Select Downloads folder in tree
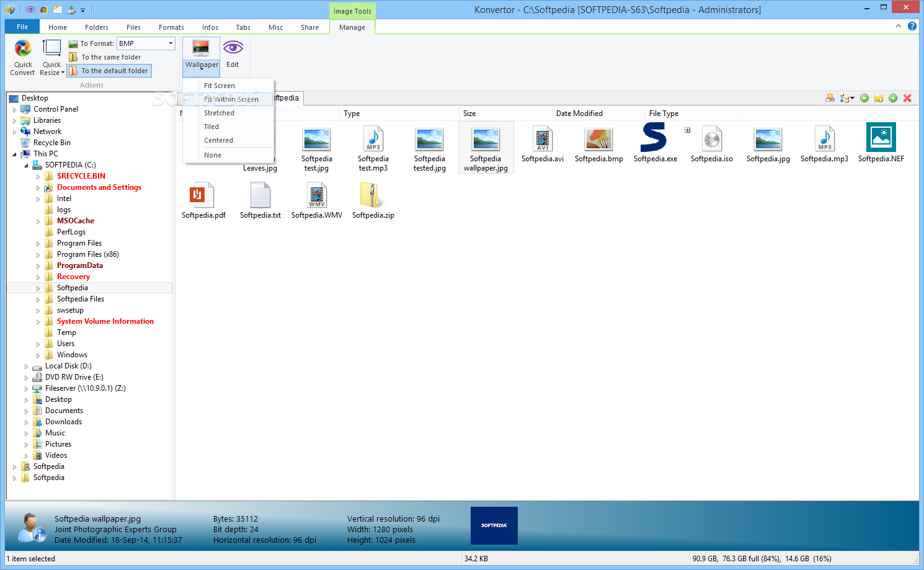 (63, 422)
